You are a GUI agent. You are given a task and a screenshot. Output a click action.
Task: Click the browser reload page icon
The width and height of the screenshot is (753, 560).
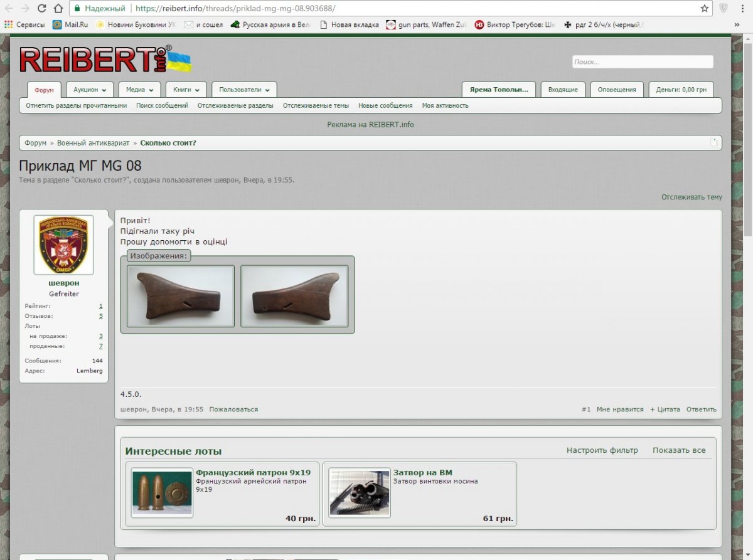41,8
